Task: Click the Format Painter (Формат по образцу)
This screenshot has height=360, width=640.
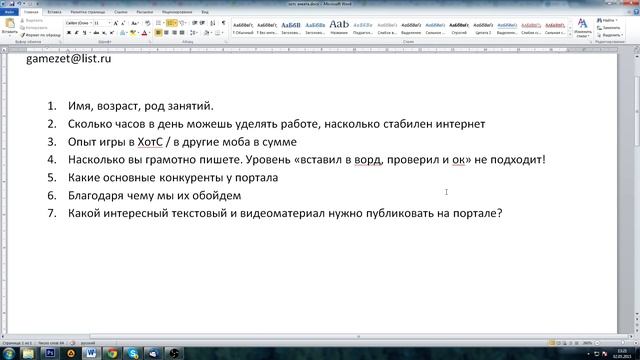Action: click(40, 35)
